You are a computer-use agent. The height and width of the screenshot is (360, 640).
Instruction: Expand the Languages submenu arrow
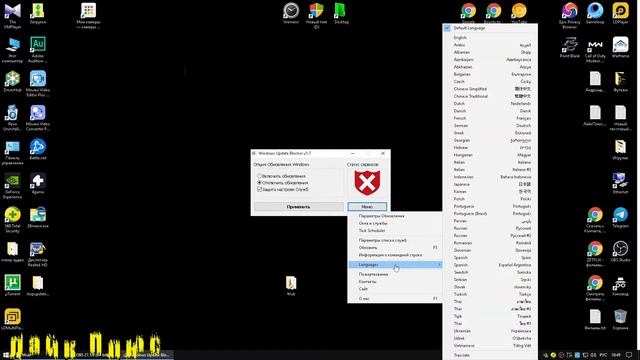coord(439,264)
